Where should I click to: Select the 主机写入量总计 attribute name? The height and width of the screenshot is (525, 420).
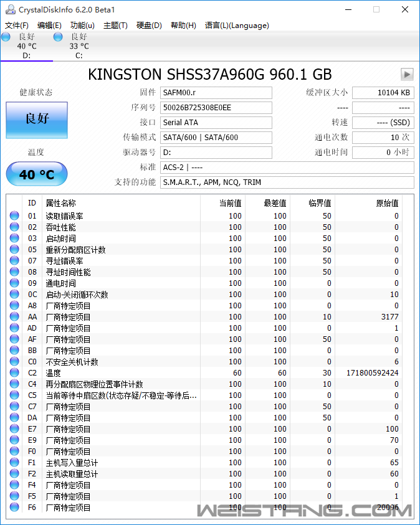[72, 463]
